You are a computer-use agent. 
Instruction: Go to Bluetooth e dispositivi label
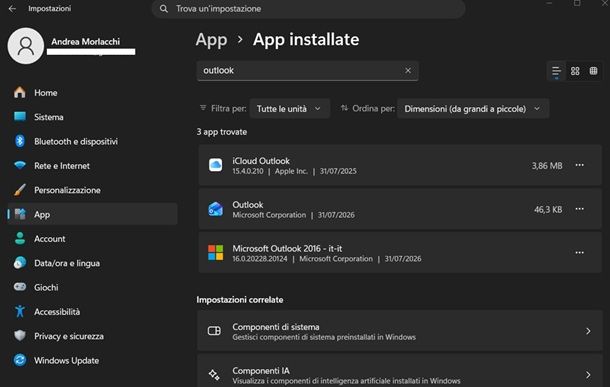click(76, 141)
